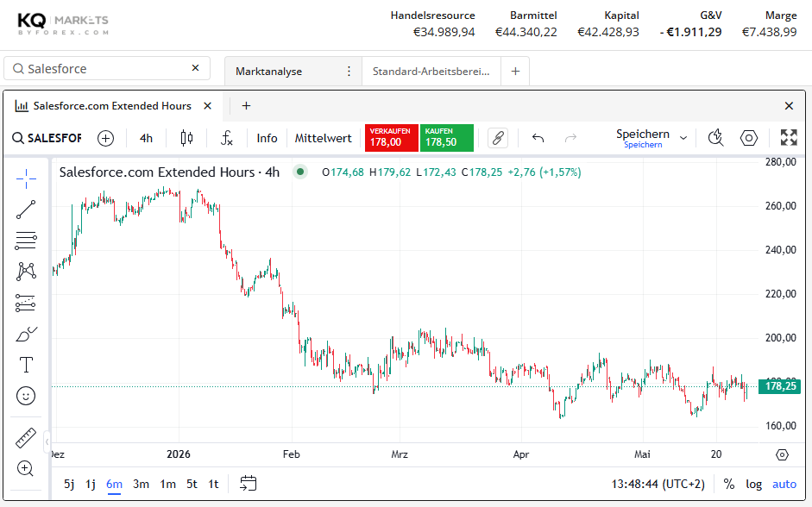This screenshot has width=812, height=507.
Task: Click the Salesforce search input field
Action: tap(107, 68)
